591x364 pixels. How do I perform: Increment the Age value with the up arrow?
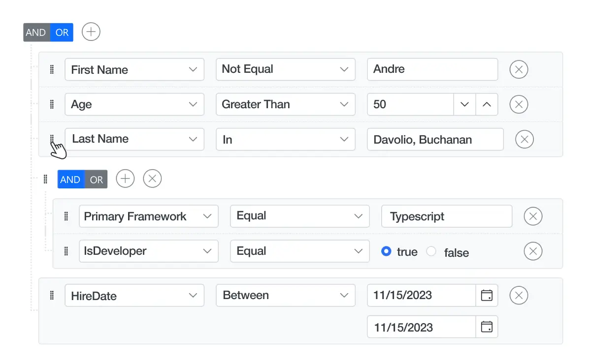pos(487,104)
